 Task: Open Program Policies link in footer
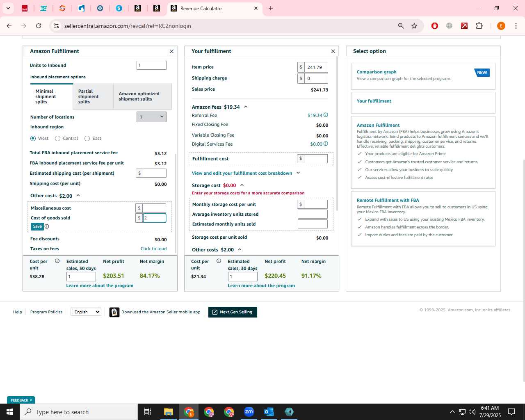click(x=46, y=312)
